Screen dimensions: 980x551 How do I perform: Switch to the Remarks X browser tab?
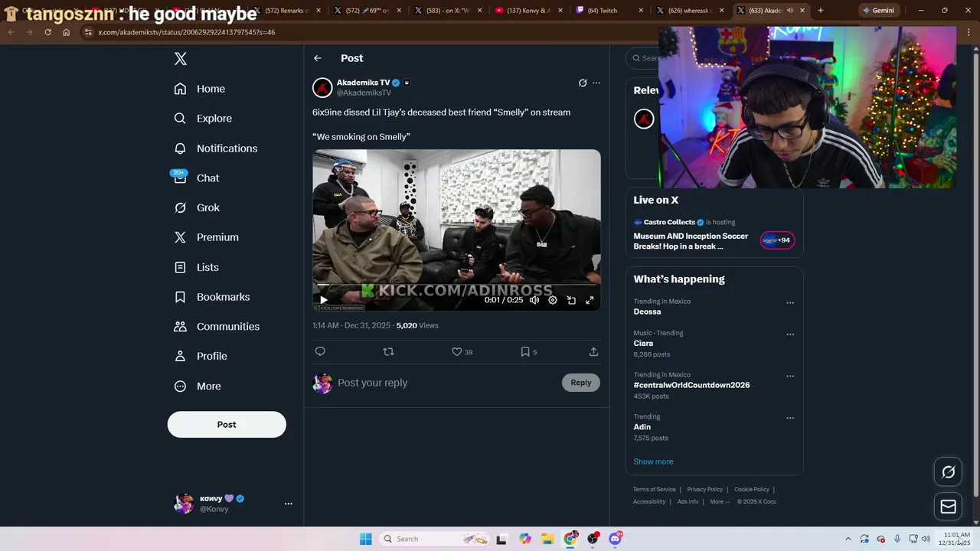coord(288,11)
